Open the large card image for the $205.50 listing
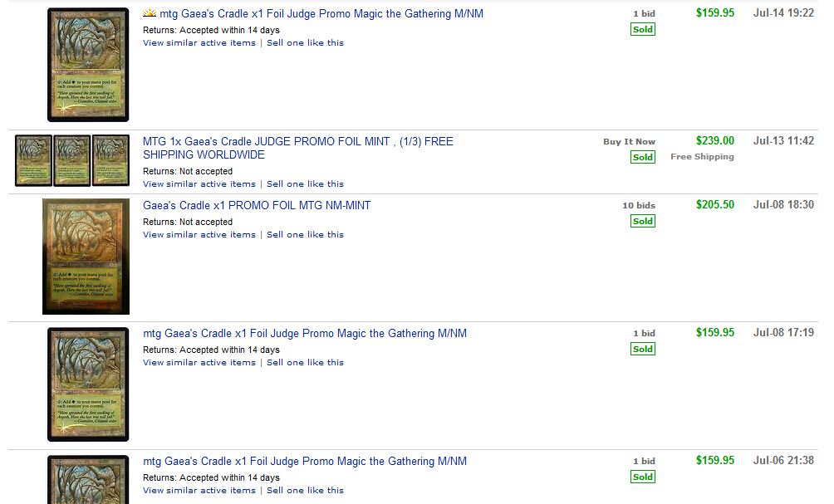The width and height of the screenshot is (834, 504). point(86,257)
